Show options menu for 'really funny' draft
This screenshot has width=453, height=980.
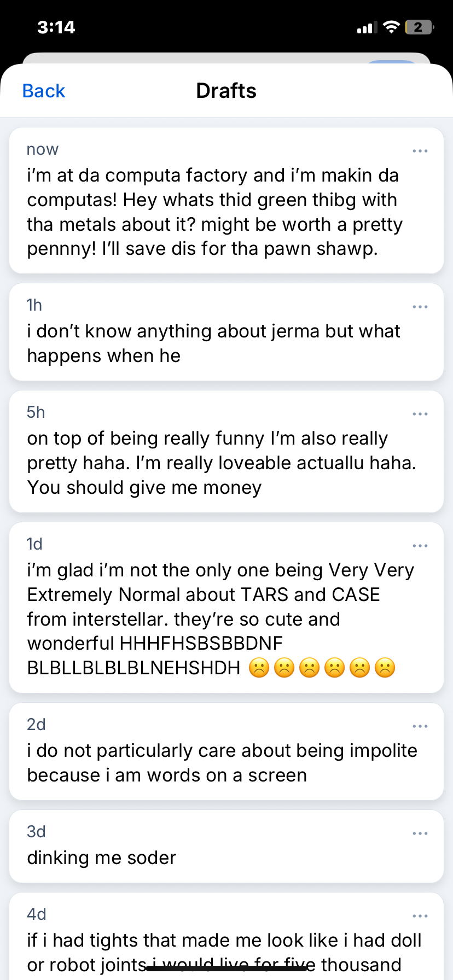point(420,414)
